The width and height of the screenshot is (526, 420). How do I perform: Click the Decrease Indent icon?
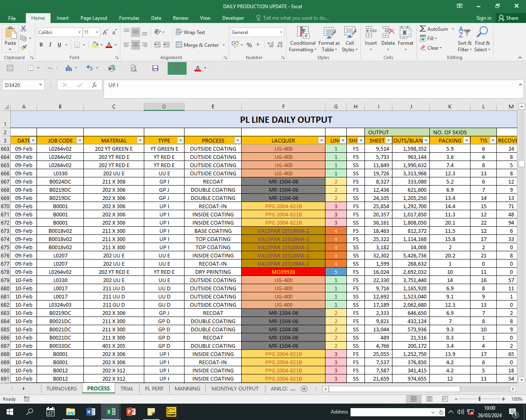point(157,45)
